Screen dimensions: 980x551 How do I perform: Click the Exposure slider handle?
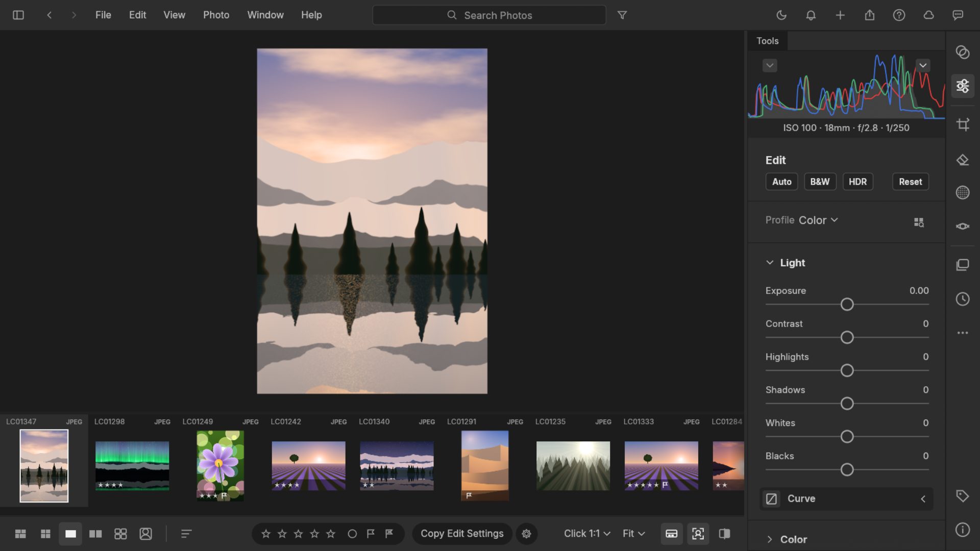tap(847, 305)
